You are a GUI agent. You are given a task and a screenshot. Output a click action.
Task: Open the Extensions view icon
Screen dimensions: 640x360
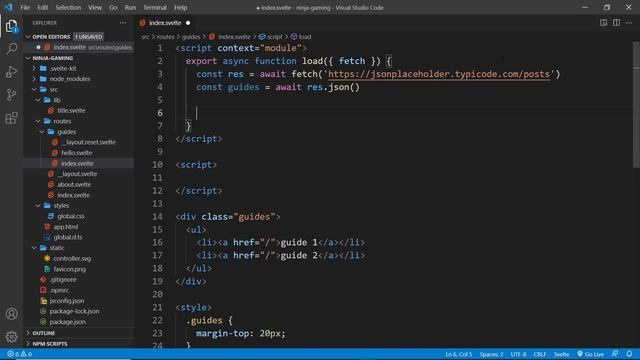click(11, 118)
